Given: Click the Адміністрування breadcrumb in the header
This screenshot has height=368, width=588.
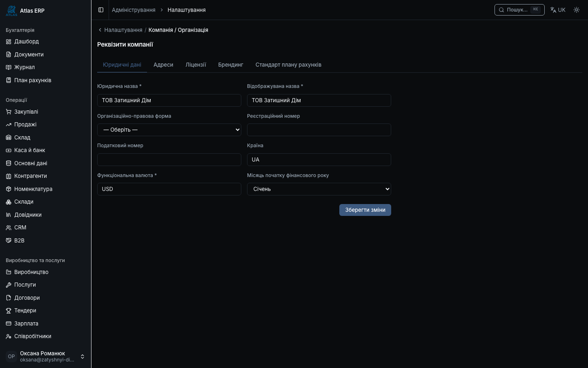Looking at the screenshot, I should (134, 10).
